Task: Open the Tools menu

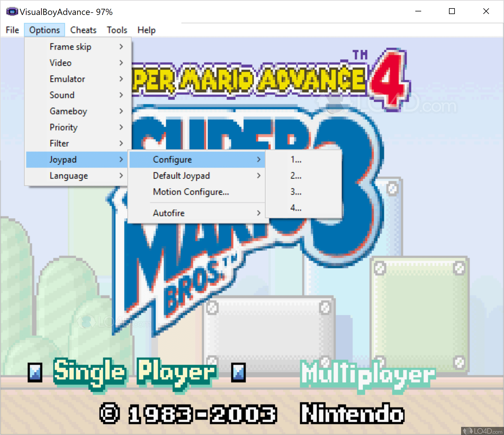Action: click(116, 30)
